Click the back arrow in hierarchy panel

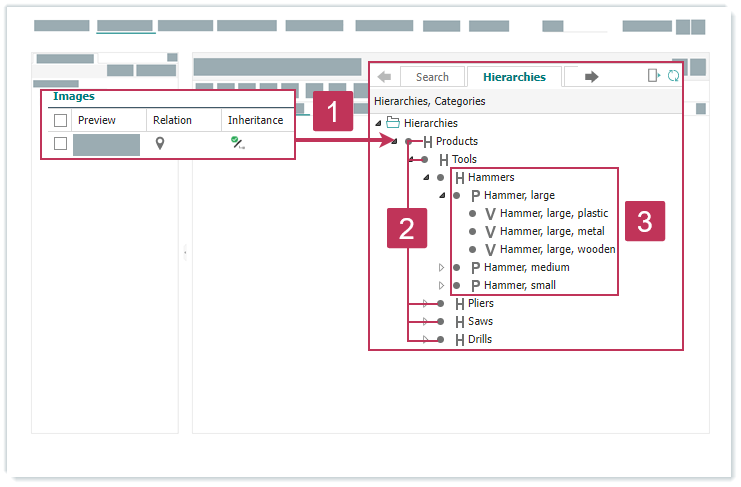click(384, 77)
